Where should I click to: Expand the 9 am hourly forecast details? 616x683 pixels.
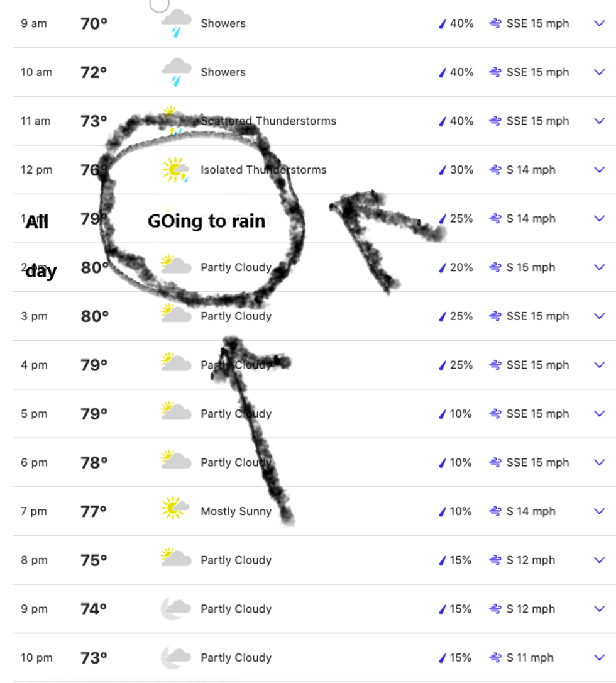(x=600, y=23)
